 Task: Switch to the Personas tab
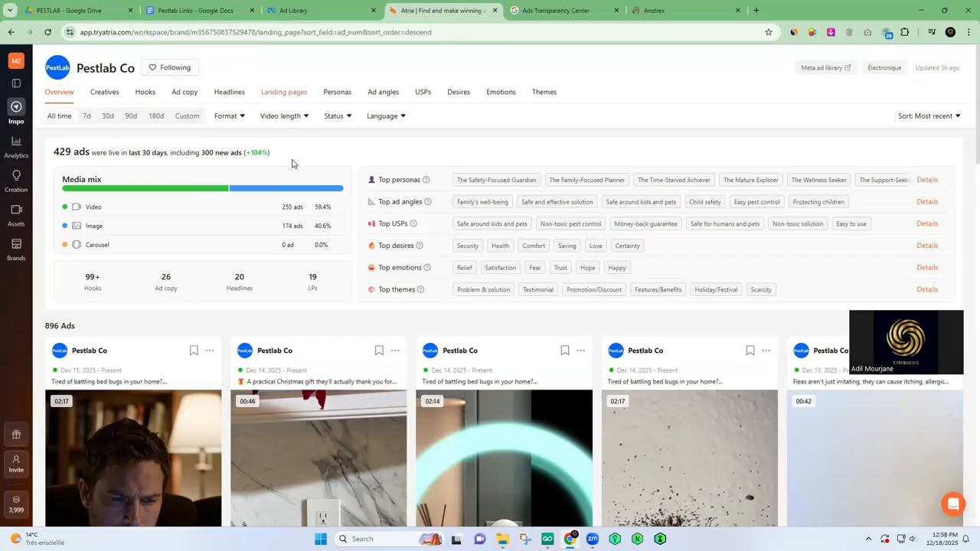click(337, 92)
